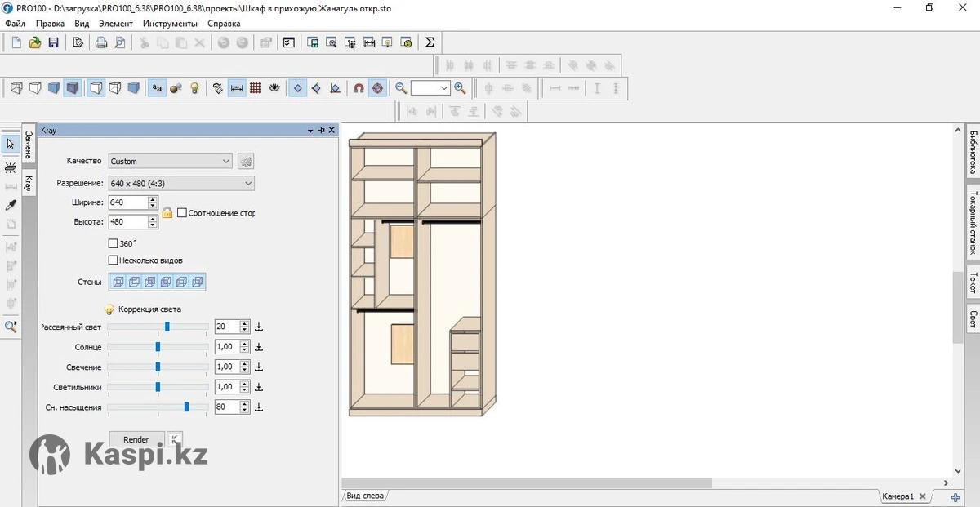Click the Render button
The width and height of the screenshot is (980, 507).
click(x=136, y=439)
